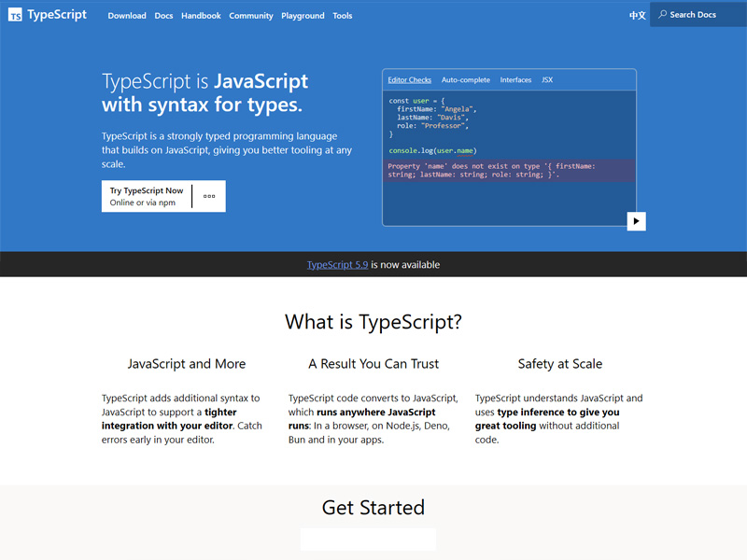Open the Playground
747x560 pixels.
[303, 16]
